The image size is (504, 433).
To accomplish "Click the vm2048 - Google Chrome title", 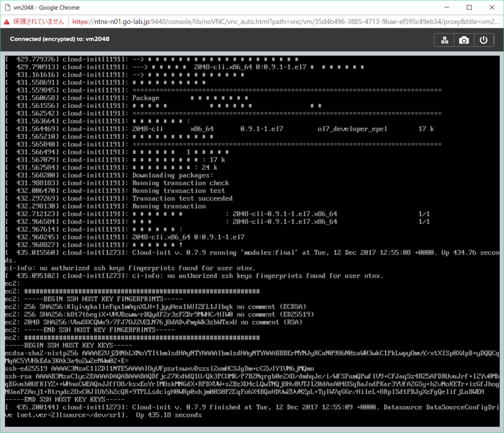I will click(x=46, y=7).
